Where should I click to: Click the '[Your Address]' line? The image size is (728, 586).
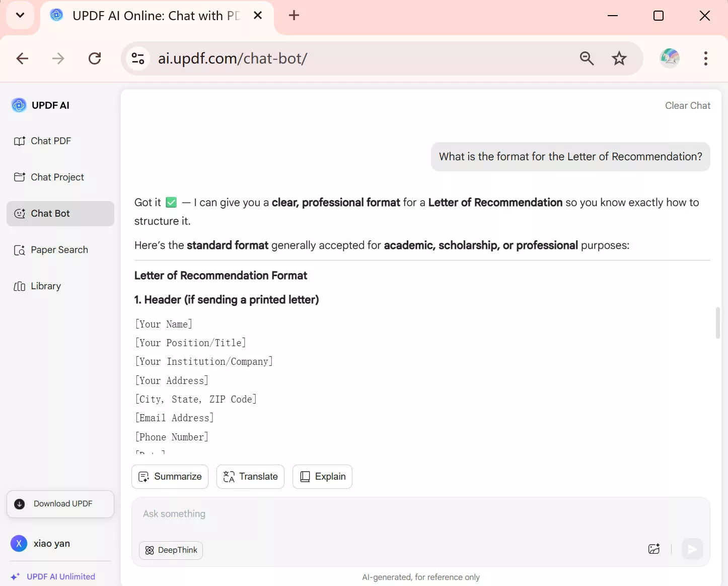click(x=172, y=381)
